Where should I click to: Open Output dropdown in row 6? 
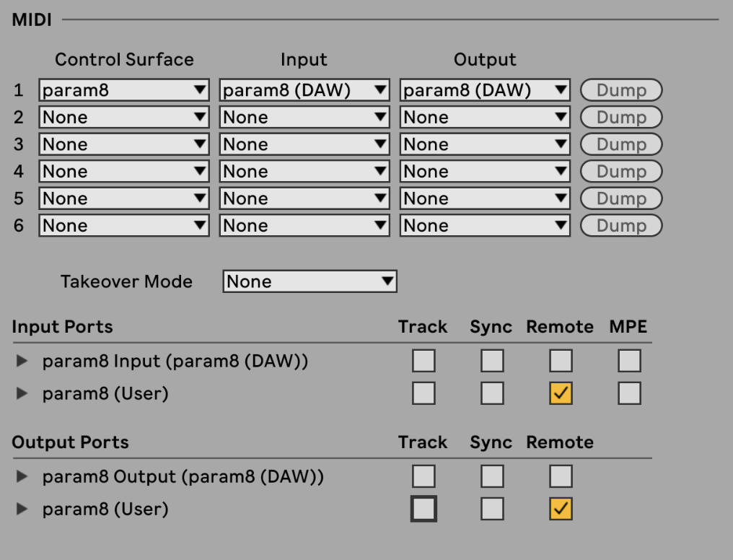[485, 225]
